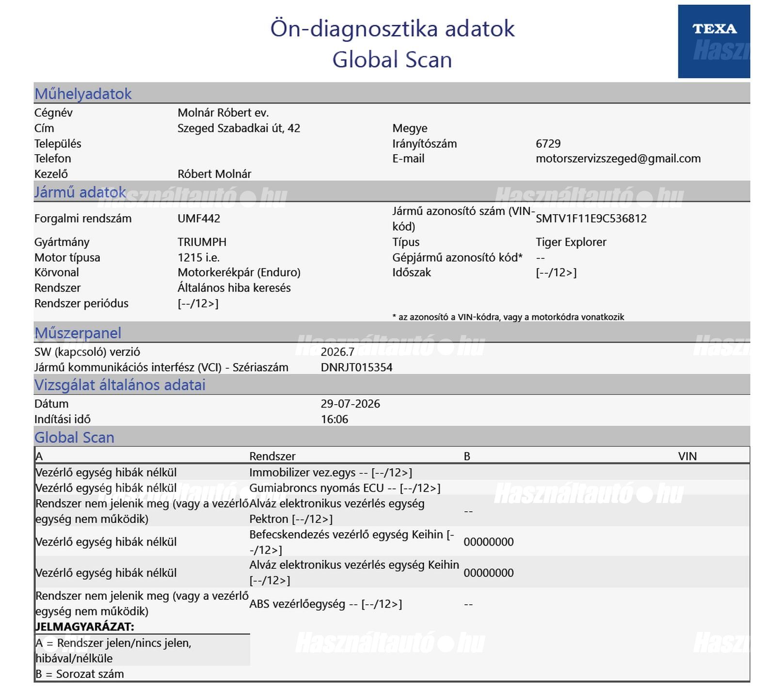This screenshot has width=784, height=692.
Task: Click the VIN value "SMTV1F11E9C536812"
Action: (591, 219)
